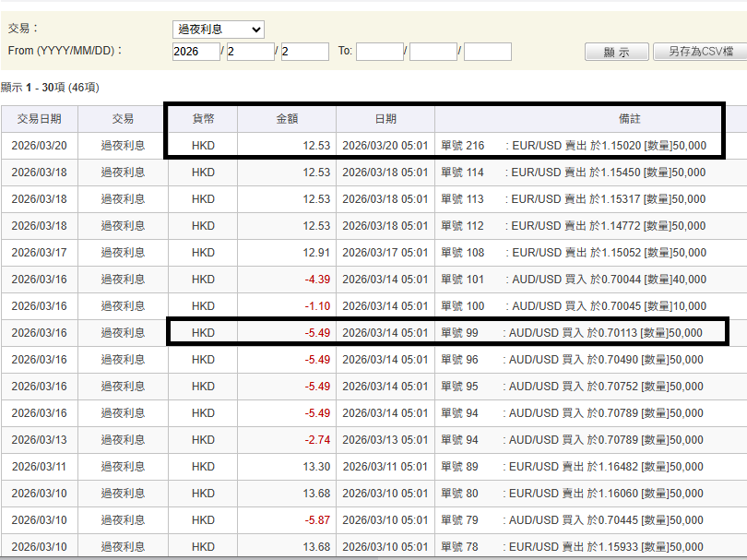The width and height of the screenshot is (747, 560).
Task: Open the 交易 type dropdown showing 過夜利息
Action: pyautogui.click(x=219, y=30)
